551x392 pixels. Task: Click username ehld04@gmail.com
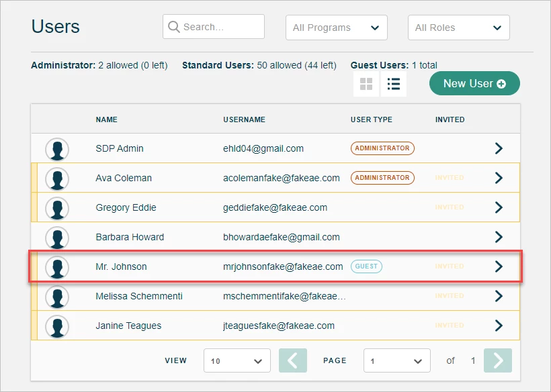pyautogui.click(x=263, y=148)
